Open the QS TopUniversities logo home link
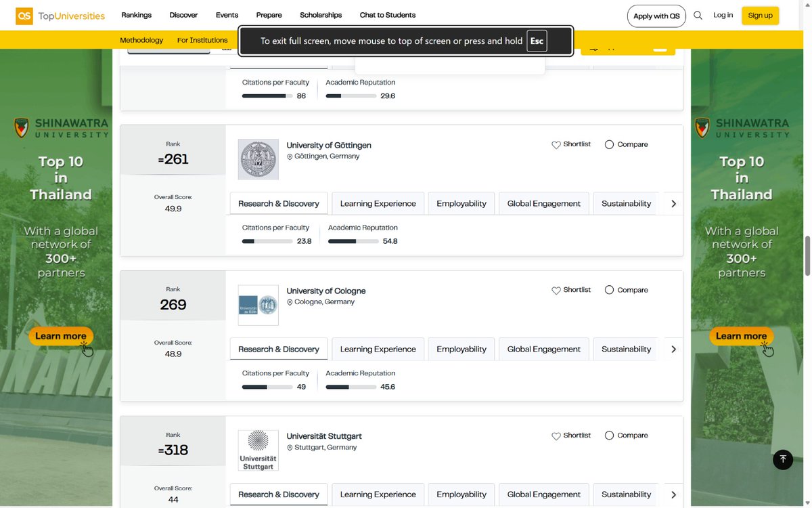Image resolution: width=812 pixels, height=508 pixels. click(60, 16)
